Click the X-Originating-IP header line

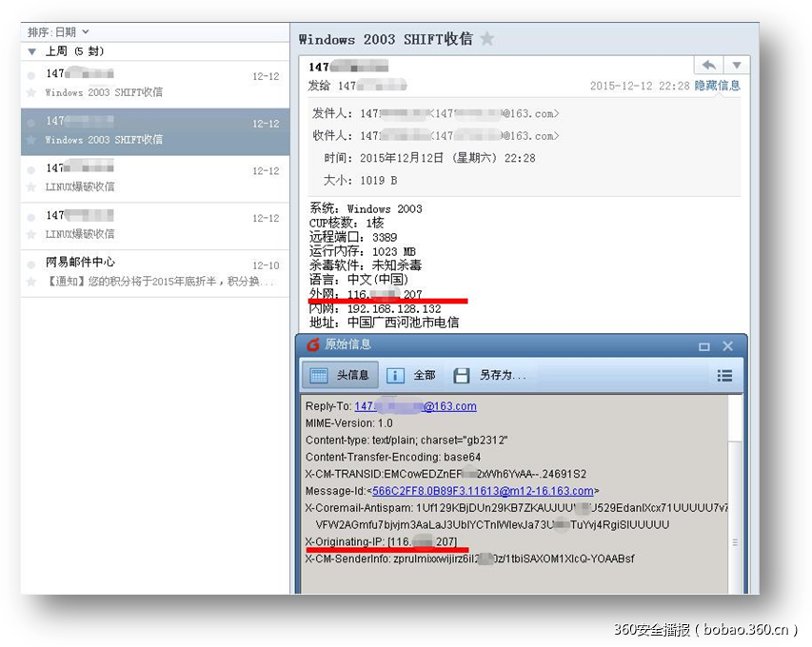[x=381, y=542]
